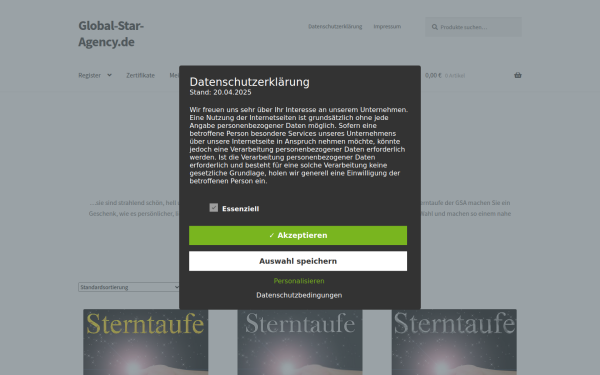Open the Register menu item
The width and height of the screenshot is (600, 375).
tap(90, 75)
